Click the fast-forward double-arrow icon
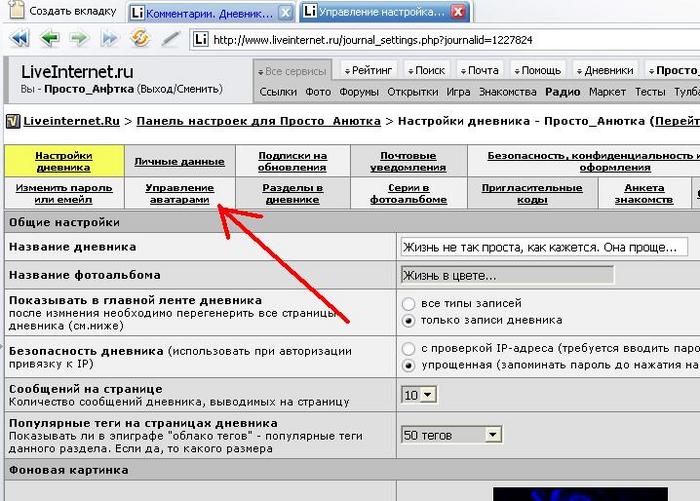700x501 pixels. (x=108, y=39)
